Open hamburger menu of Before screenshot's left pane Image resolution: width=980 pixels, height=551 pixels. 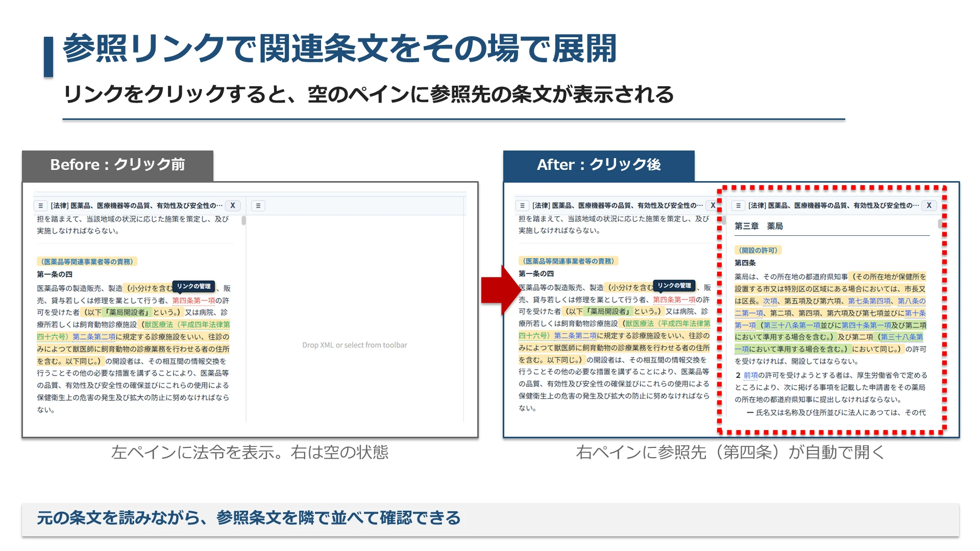(x=41, y=206)
